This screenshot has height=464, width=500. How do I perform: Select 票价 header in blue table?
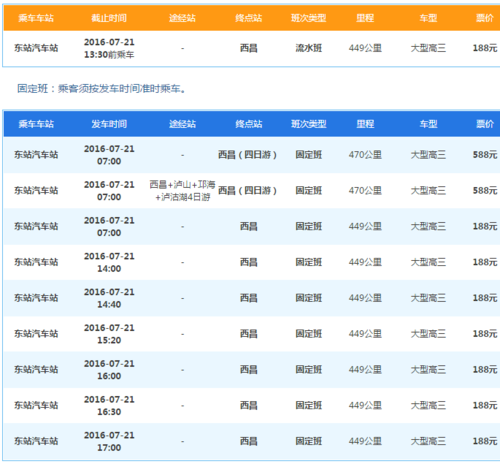[485, 124]
